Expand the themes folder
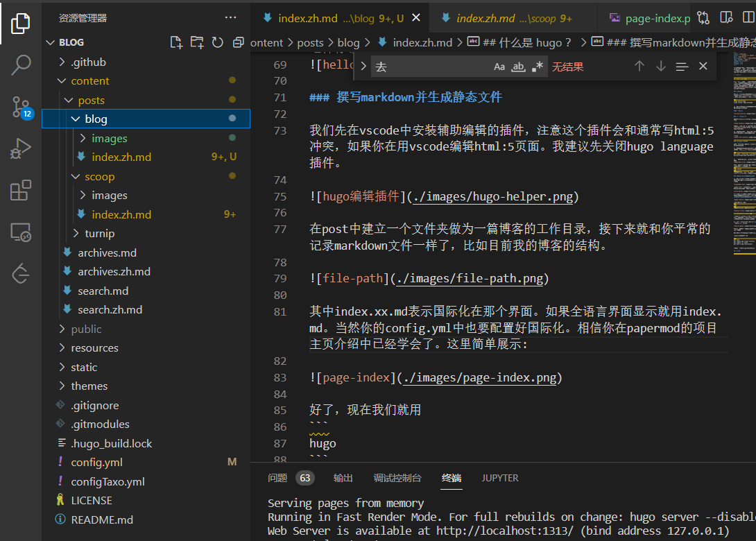756x541 pixels. point(89,386)
